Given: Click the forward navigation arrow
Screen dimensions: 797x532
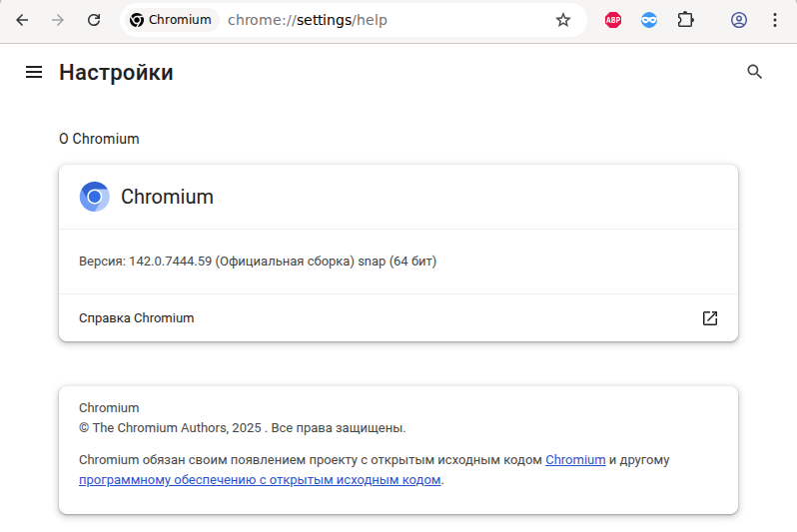Looking at the screenshot, I should tap(58, 20).
